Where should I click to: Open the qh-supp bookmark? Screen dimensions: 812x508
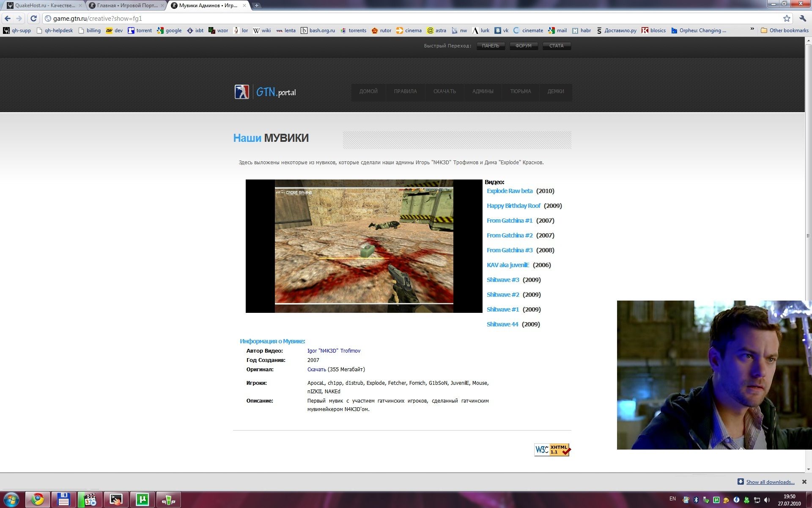pos(17,30)
